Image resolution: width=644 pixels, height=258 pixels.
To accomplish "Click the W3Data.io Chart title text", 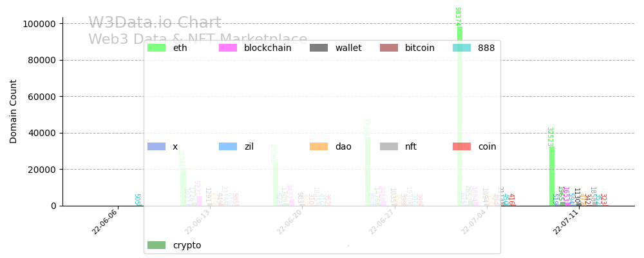I will click(155, 23).
